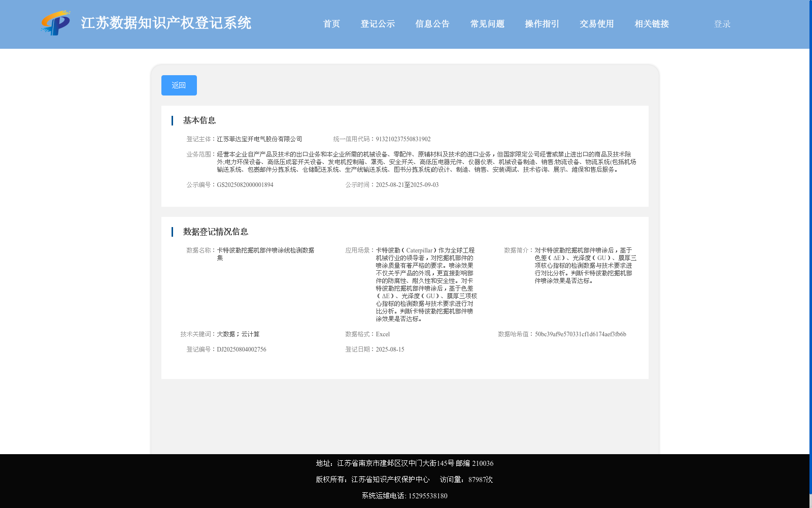Click the visit count 87987次

(481, 480)
